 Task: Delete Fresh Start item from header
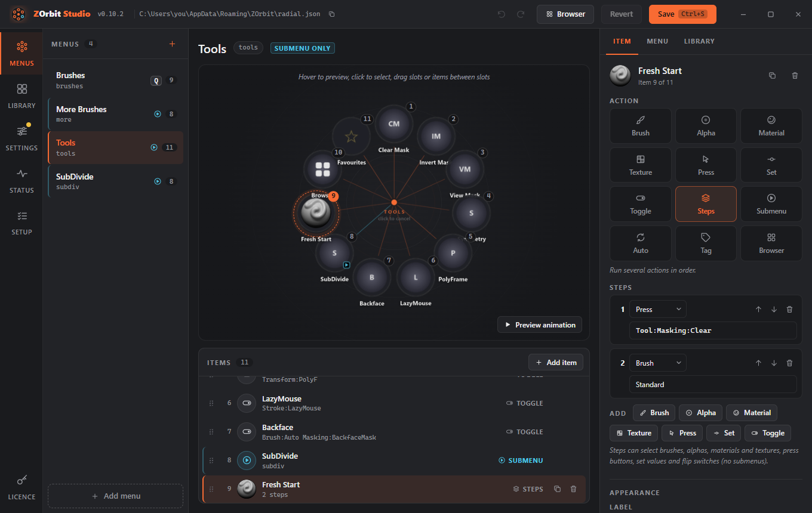795,75
